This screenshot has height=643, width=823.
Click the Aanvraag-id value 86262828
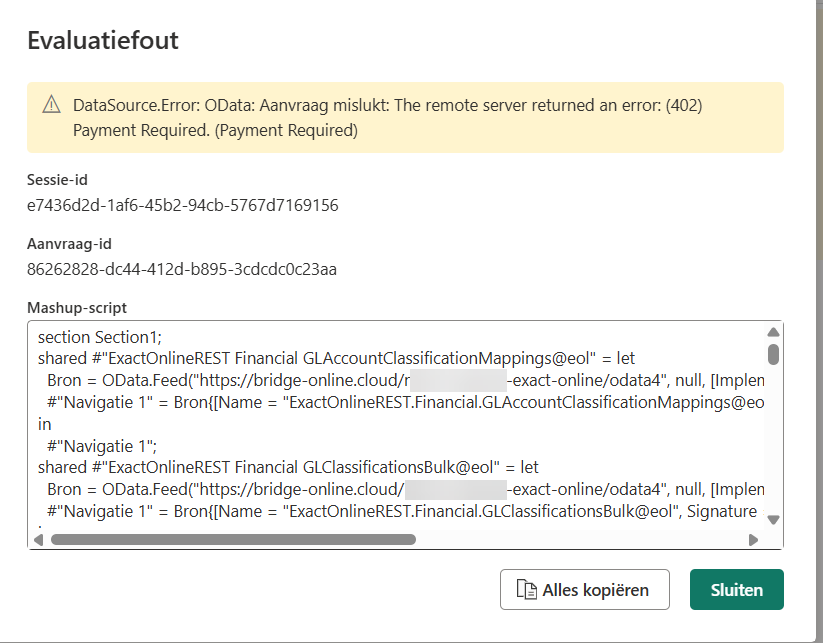tap(182, 269)
